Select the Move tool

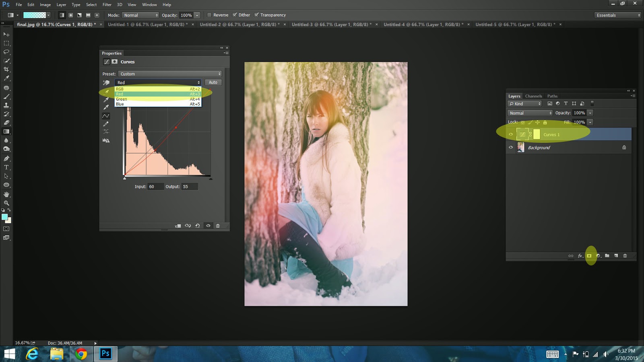pyautogui.click(x=6, y=35)
